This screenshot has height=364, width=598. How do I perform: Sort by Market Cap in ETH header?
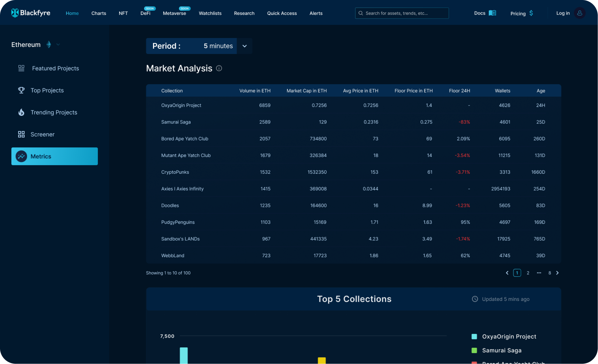coord(306,91)
